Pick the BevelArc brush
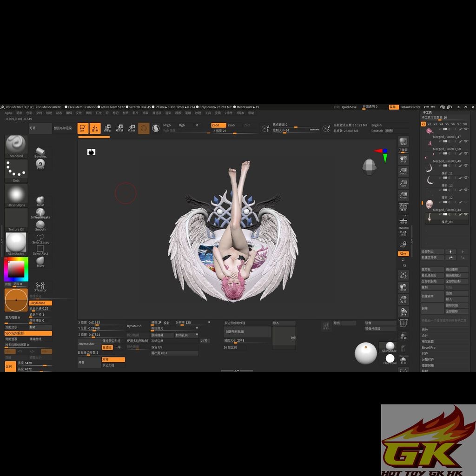 click(x=40, y=152)
